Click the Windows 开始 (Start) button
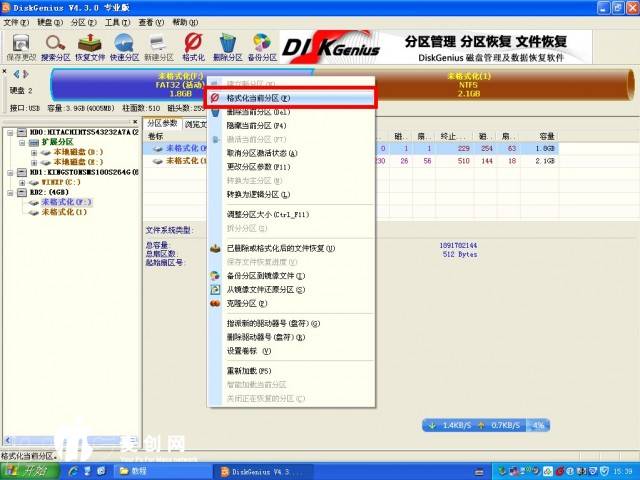Screen dimensions: 640x480 [x=28, y=470]
